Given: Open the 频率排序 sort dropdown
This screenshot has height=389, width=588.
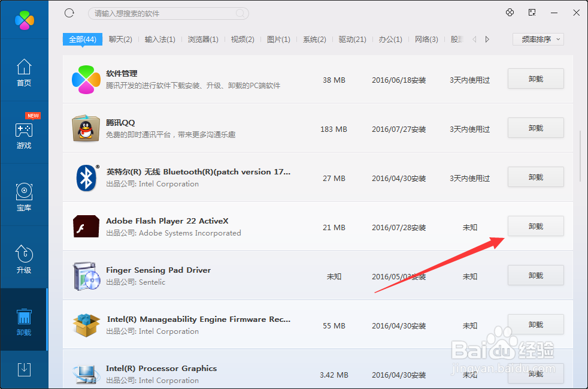Looking at the screenshot, I should click(x=538, y=39).
